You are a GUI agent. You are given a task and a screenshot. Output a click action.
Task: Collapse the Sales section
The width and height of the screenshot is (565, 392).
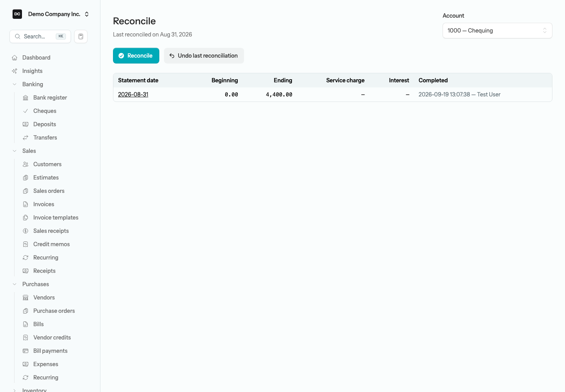coord(15,151)
